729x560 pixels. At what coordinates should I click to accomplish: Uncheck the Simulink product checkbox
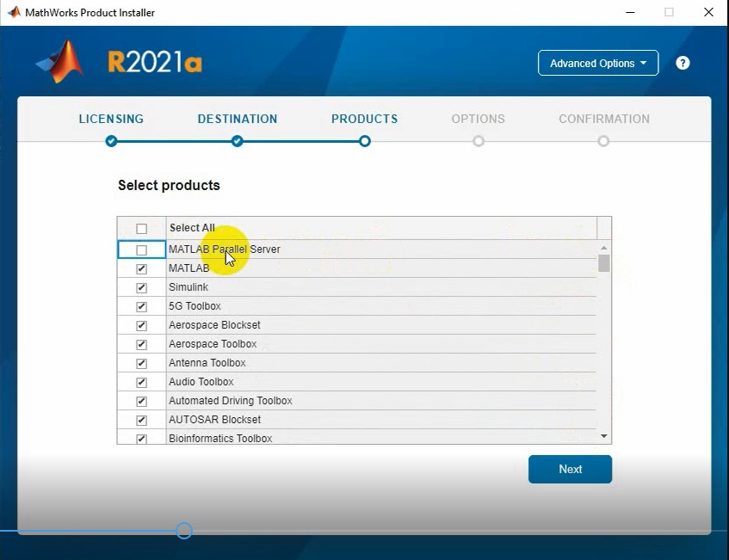(142, 288)
